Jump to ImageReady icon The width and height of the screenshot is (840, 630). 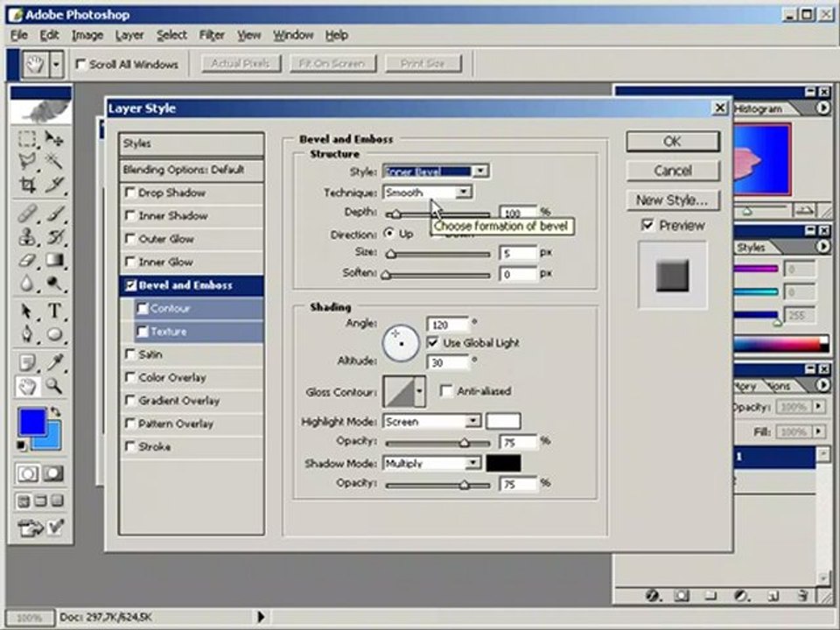[x=31, y=528]
